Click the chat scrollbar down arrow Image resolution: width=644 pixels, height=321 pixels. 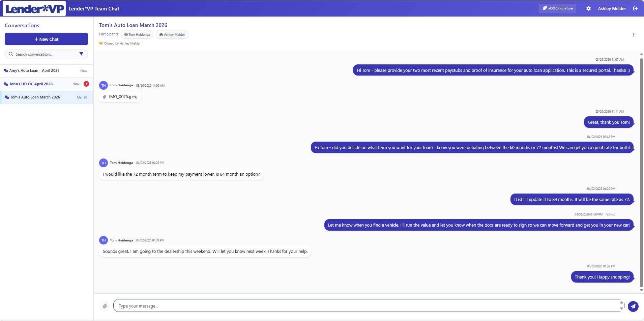point(641,290)
